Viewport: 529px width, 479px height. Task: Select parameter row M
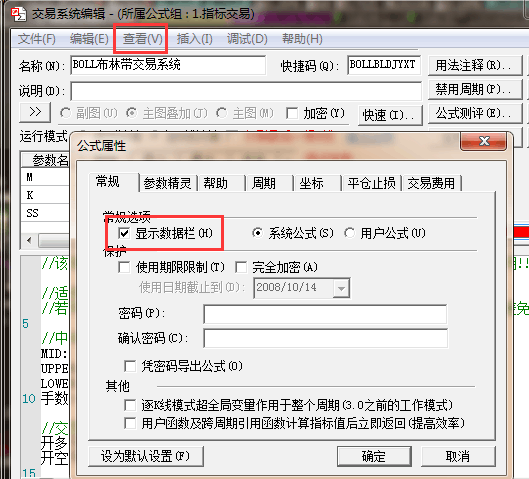[45, 177]
